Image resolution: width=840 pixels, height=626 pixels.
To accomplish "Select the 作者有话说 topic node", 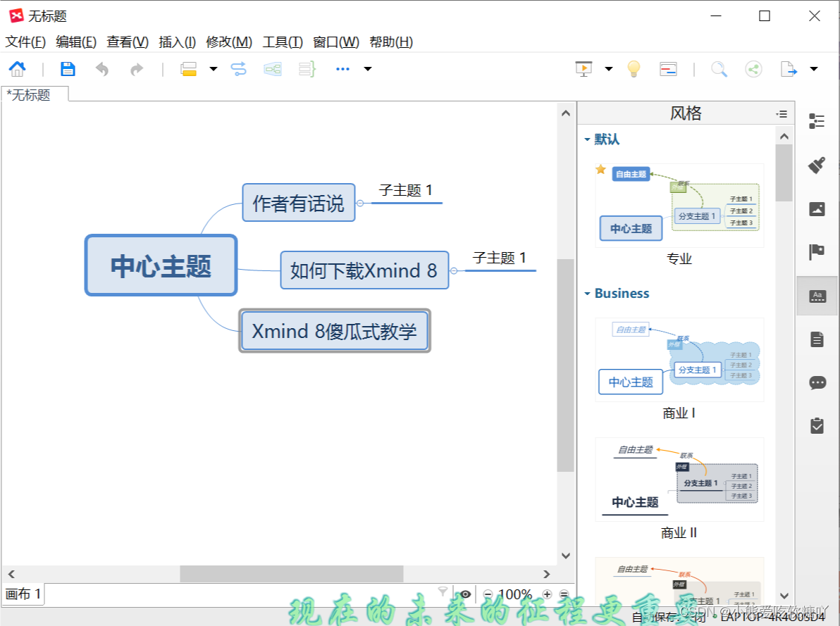I will tap(298, 203).
